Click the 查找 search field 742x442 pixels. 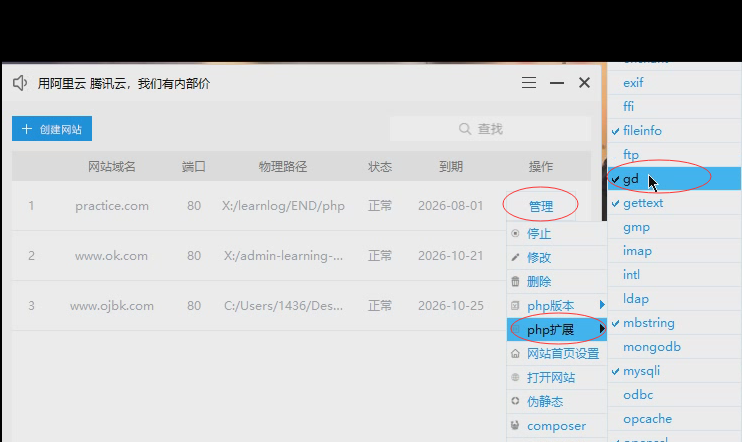tap(490, 129)
